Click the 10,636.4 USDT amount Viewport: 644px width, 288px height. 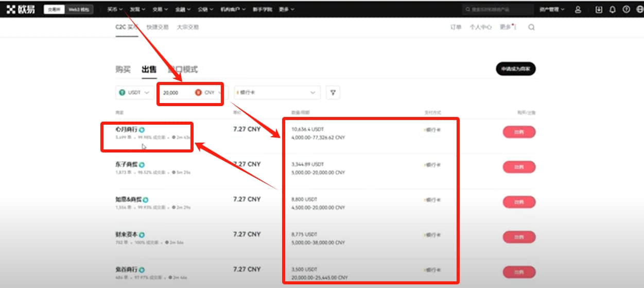pyautogui.click(x=307, y=129)
